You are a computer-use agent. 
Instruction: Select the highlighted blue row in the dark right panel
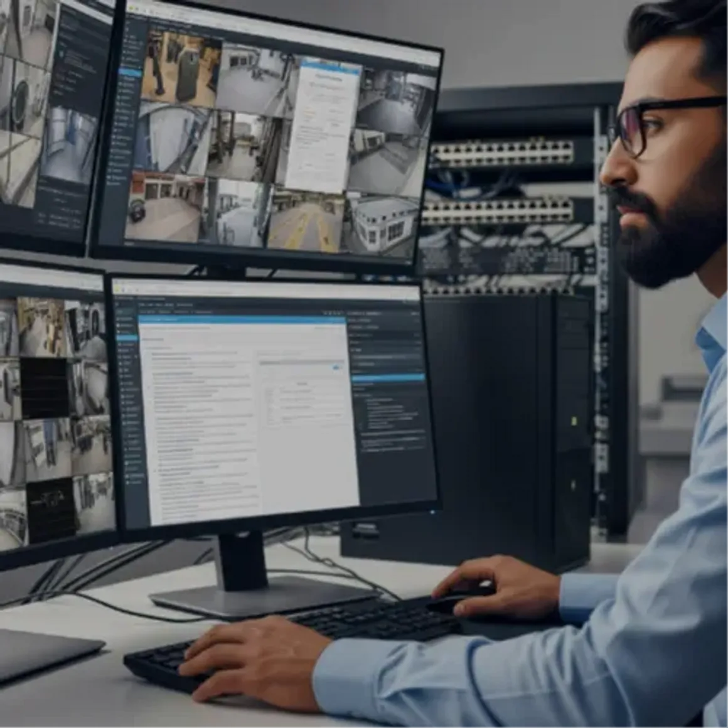point(387,378)
